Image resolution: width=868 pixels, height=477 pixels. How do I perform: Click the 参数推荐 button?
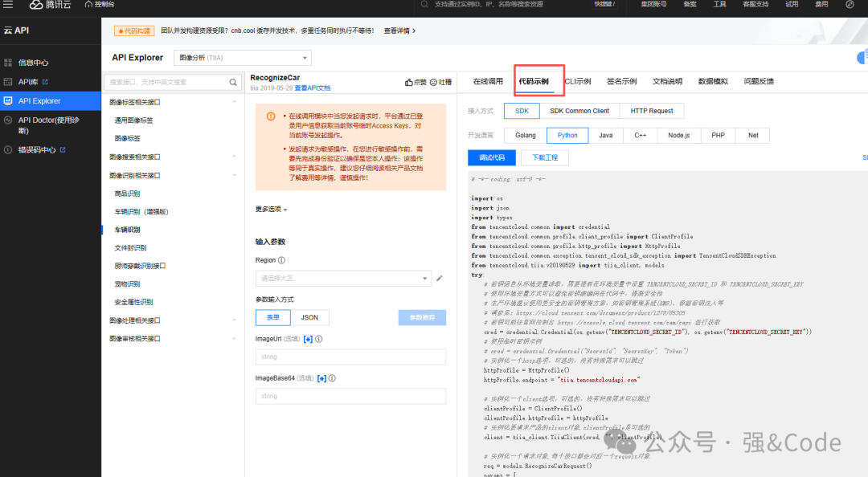pyautogui.click(x=423, y=318)
